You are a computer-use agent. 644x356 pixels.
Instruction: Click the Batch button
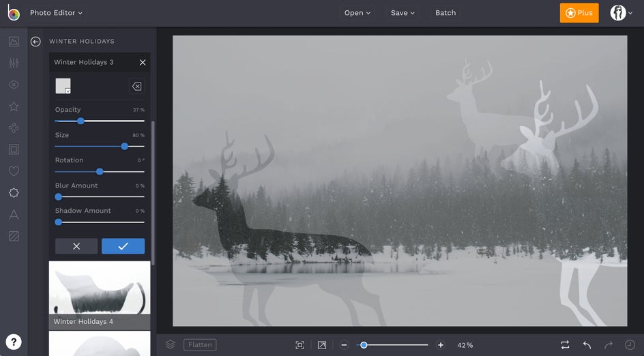[x=445, y=13]
